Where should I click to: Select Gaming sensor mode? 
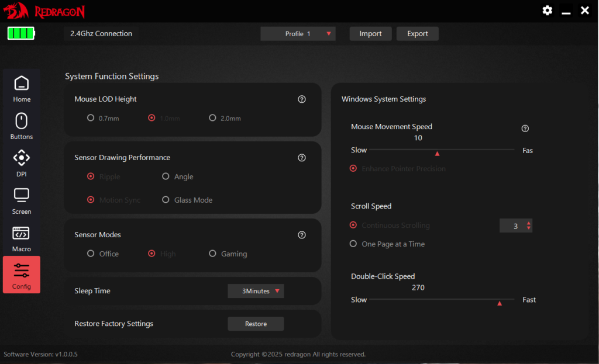[213, 254]
